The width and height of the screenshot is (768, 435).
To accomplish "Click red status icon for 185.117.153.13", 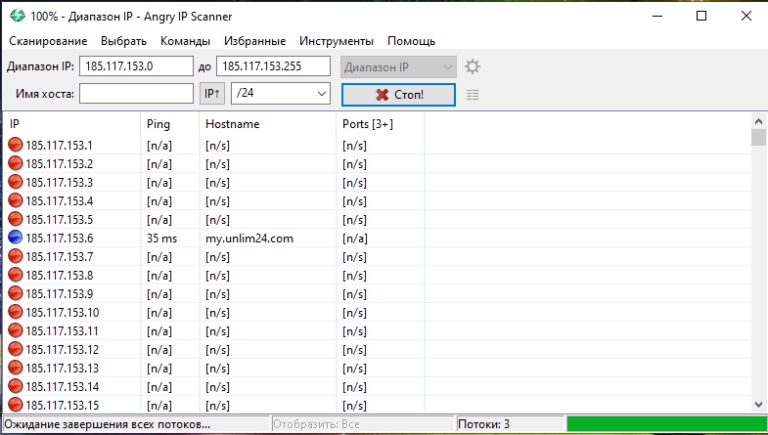I will point(16,368).
